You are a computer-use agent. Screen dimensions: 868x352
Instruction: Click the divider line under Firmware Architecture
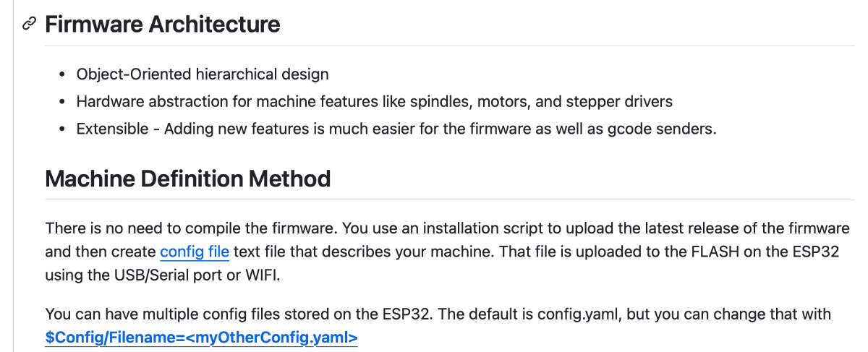click(450, 46)
